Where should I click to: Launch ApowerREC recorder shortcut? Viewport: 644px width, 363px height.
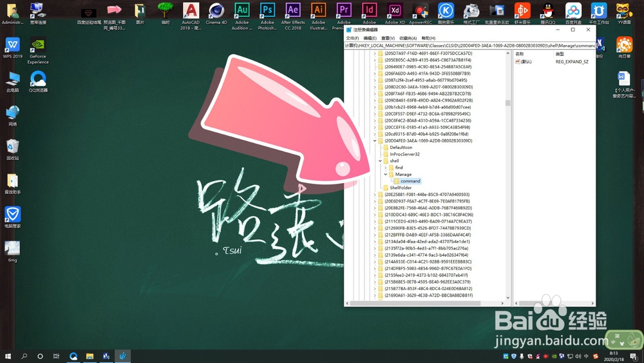coord(420,14)
